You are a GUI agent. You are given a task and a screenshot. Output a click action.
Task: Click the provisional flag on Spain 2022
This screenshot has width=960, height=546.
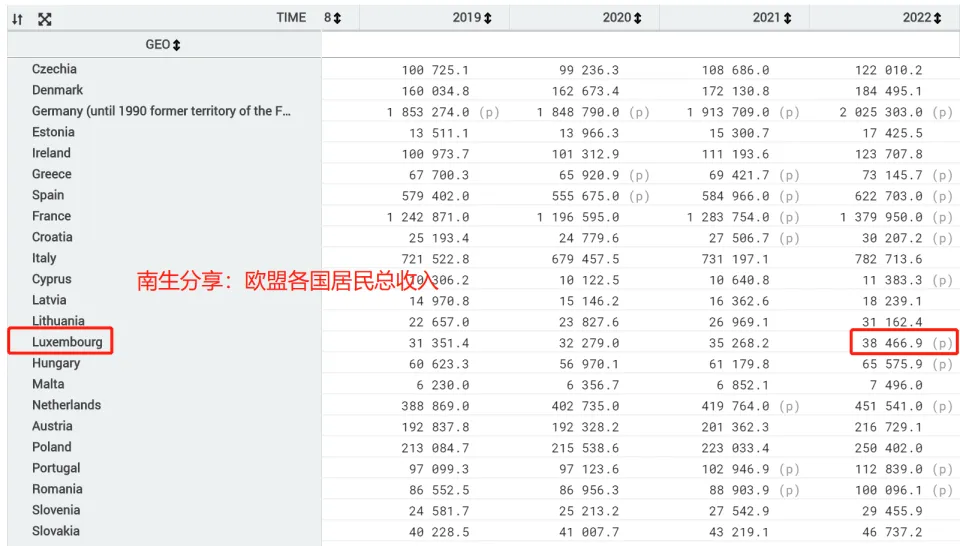pyautogui.click(x=942, y=196)
